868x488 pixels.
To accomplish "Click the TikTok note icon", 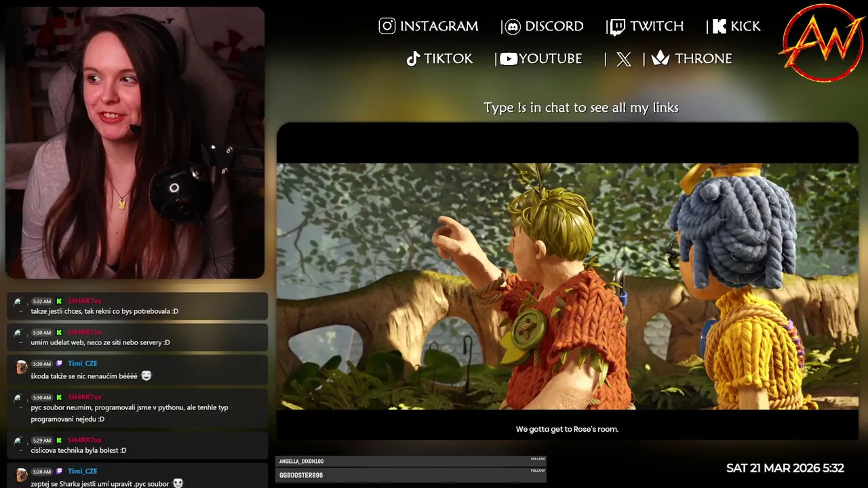I will tap(413, 59).
